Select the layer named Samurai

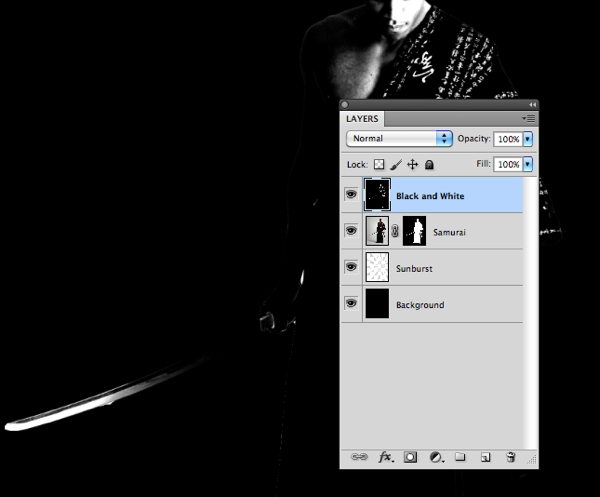click(449, 232)
